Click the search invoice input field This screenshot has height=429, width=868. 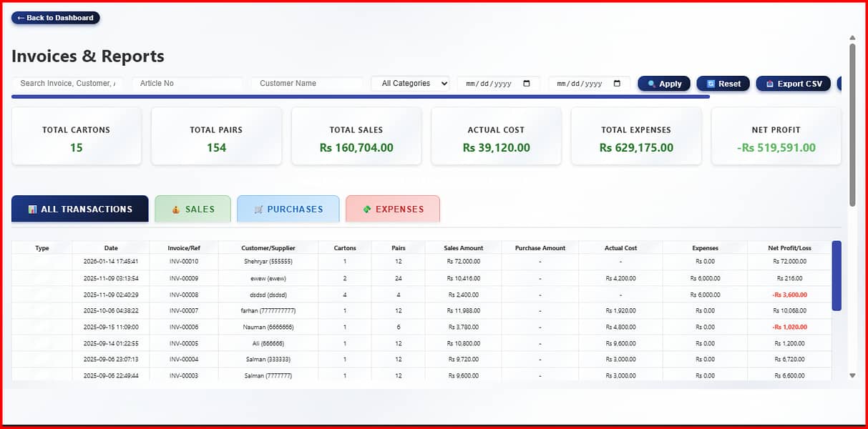[67, 83]
